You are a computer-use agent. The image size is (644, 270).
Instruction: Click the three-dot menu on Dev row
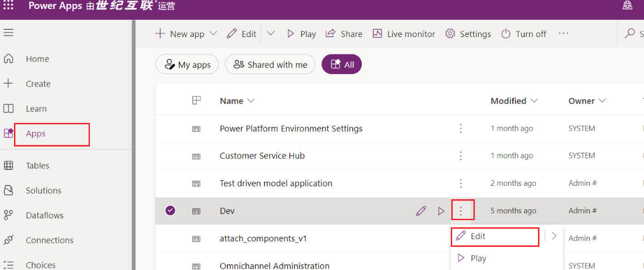(461, 211)
